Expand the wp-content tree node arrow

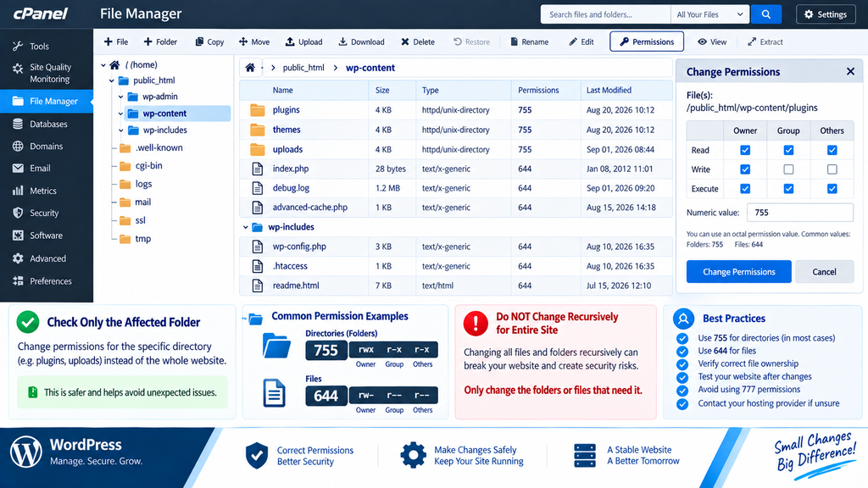(x=120, y=114)
